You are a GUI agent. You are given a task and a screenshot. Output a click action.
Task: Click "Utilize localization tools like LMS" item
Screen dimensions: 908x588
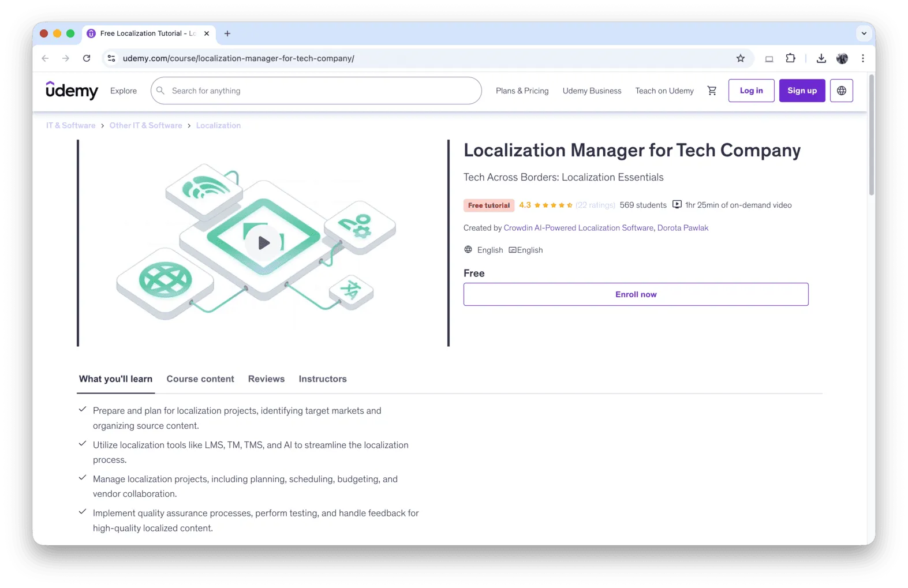(251, 452)
